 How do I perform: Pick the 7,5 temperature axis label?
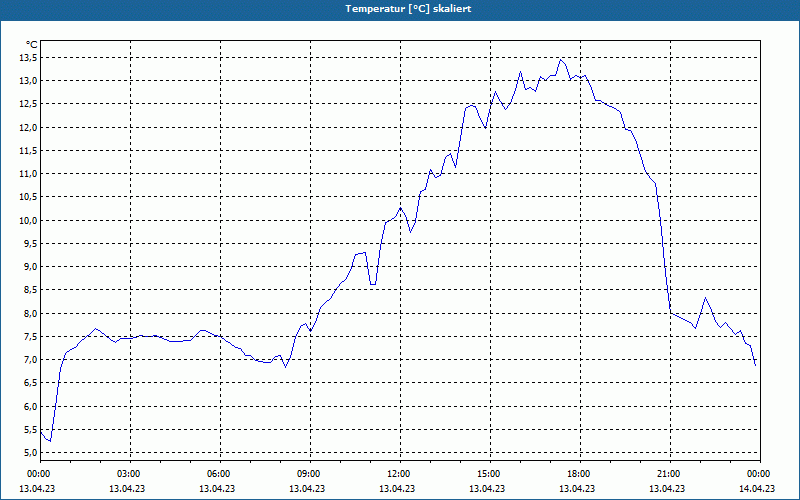coord(31,337)
